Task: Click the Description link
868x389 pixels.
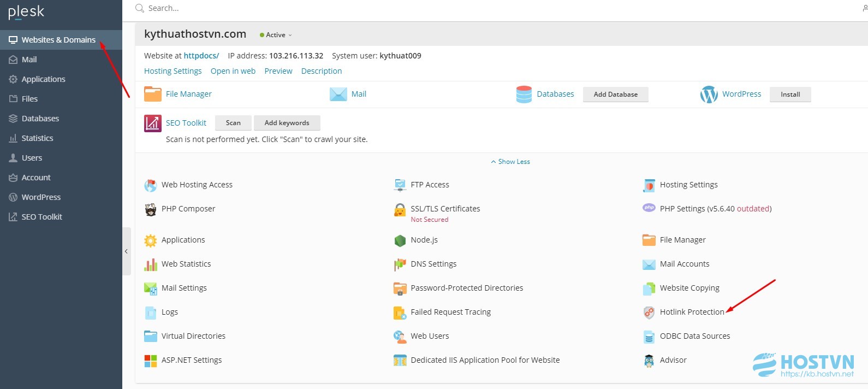Action: [322, 71]
